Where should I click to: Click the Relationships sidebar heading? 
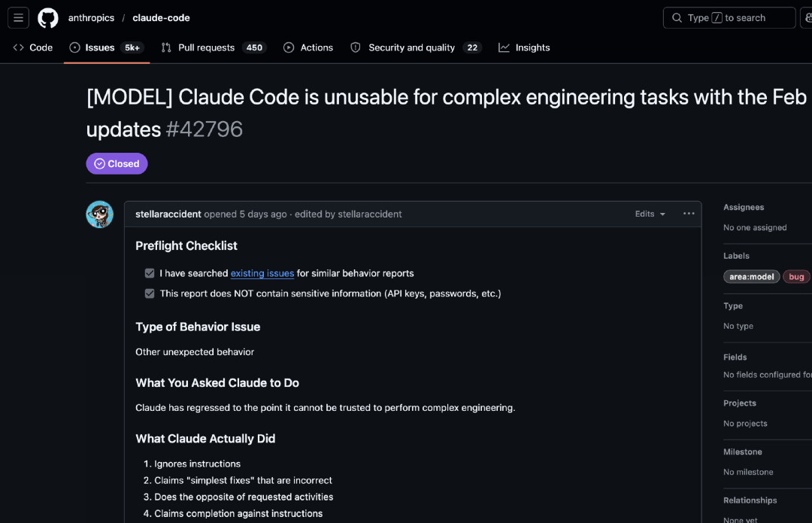click(x=750, y=500)
